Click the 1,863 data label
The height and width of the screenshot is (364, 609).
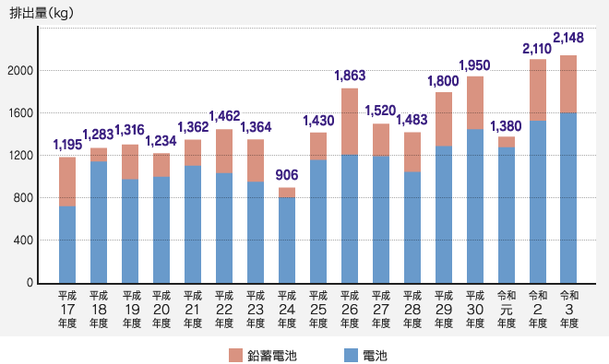tap(350, 76)
